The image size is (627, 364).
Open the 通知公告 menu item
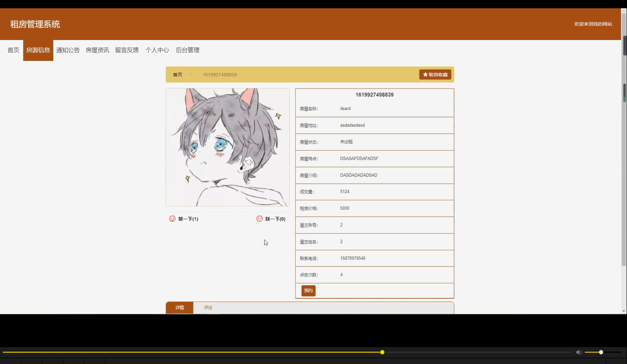click(68, 50)
